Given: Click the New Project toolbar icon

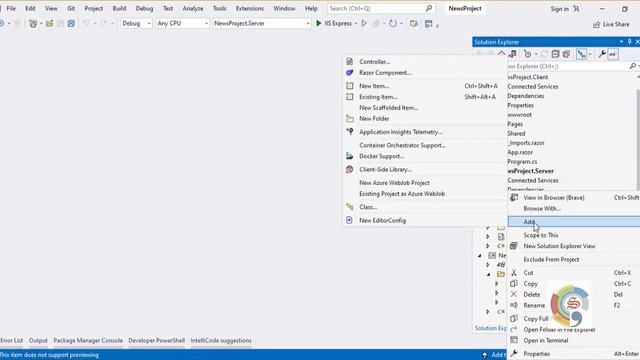Looking at the screenshot, I should (x=33, y=24).
